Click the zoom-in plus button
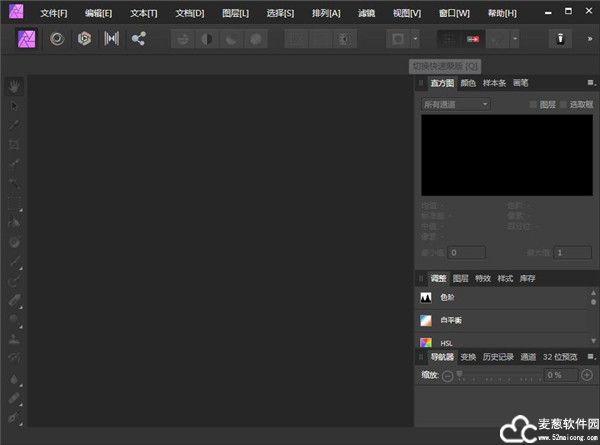 pos(587,375)
